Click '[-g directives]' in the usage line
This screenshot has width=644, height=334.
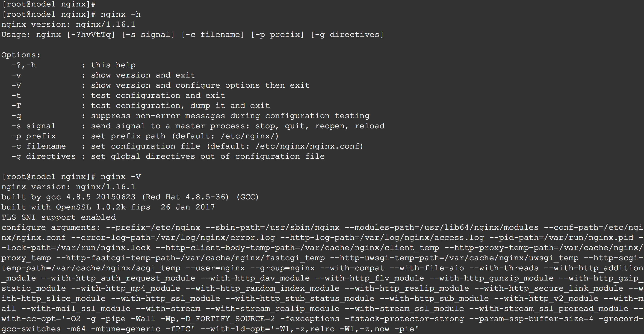pos(347,35)
